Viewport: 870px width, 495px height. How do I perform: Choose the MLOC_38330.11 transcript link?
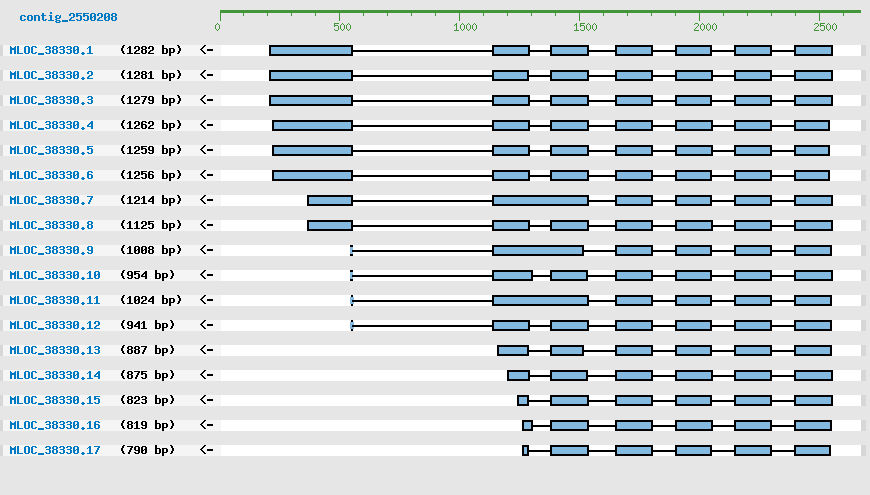tap(55, 300)
